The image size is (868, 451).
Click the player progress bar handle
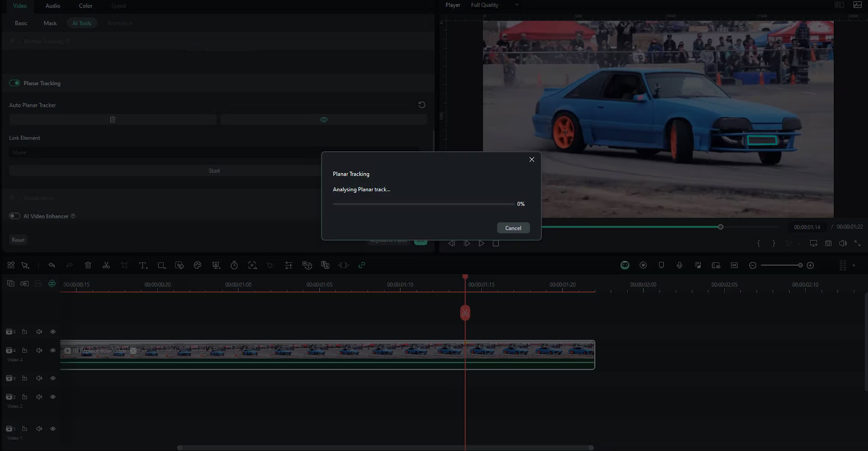tap(720, 227)
